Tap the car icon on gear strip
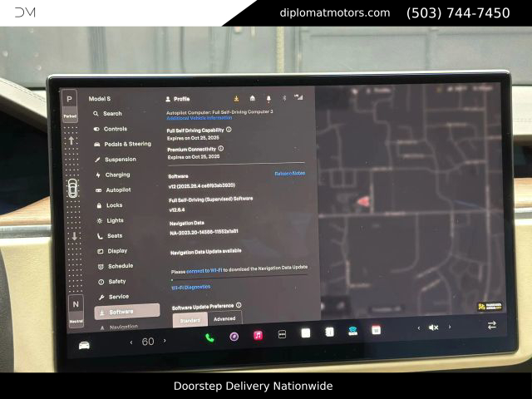 [72, 189]
